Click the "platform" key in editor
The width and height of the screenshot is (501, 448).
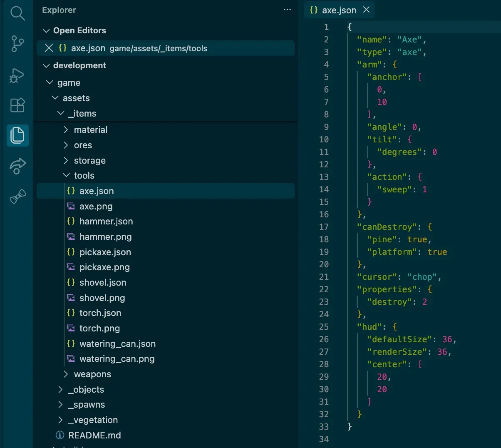pyautogui.click(x=392, y=252)
